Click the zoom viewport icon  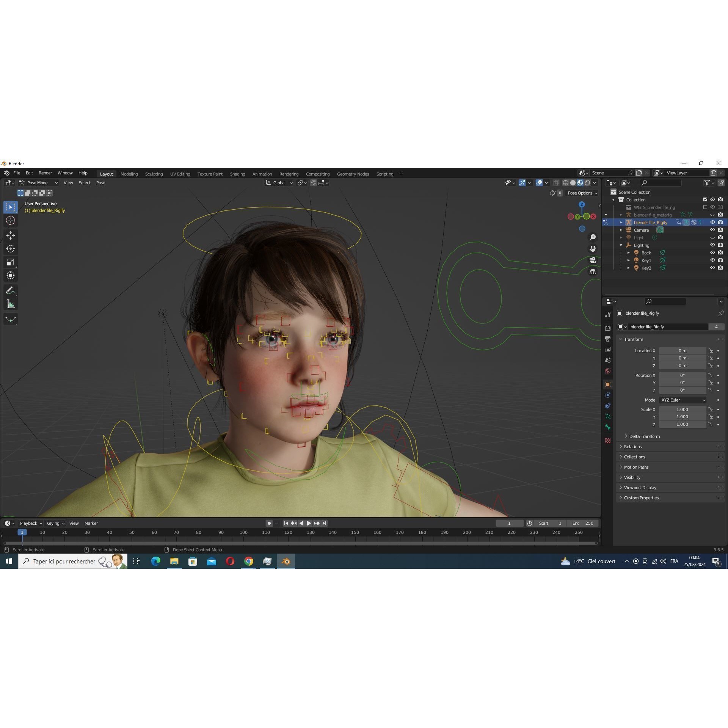593,237
